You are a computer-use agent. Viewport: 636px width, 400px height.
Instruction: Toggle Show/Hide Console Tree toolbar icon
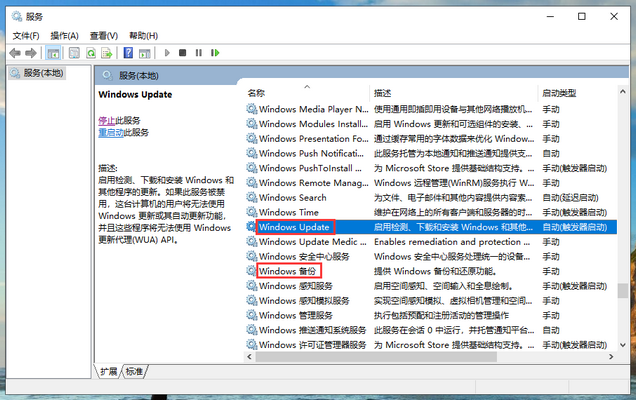[x=53, y=52]
